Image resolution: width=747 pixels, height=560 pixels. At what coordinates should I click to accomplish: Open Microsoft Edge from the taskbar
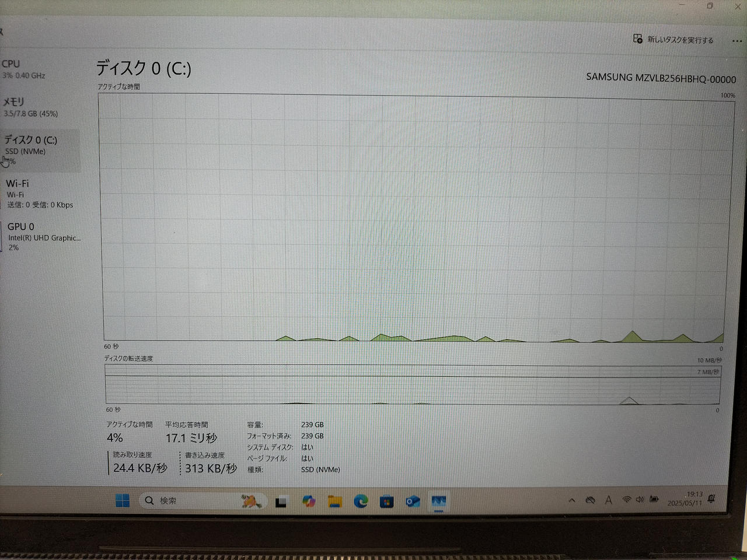pos(361,501)
